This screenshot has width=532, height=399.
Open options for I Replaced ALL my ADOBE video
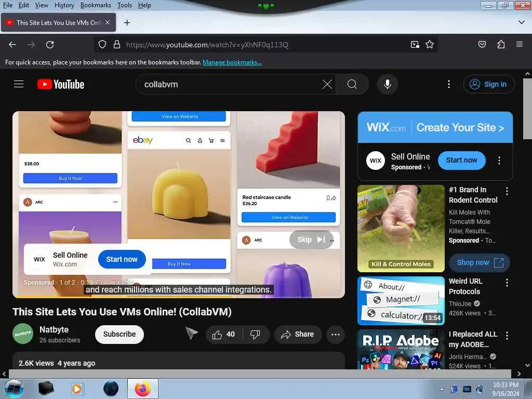pos(507,336)
